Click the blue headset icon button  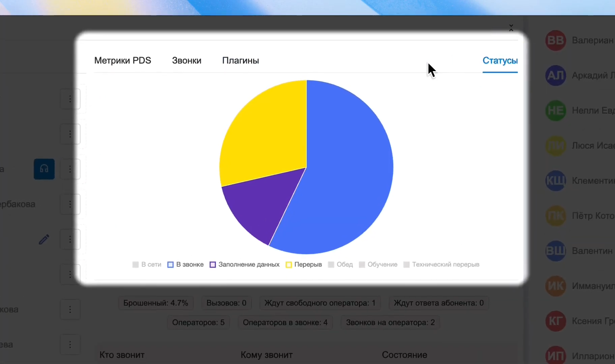click(44, 169)
